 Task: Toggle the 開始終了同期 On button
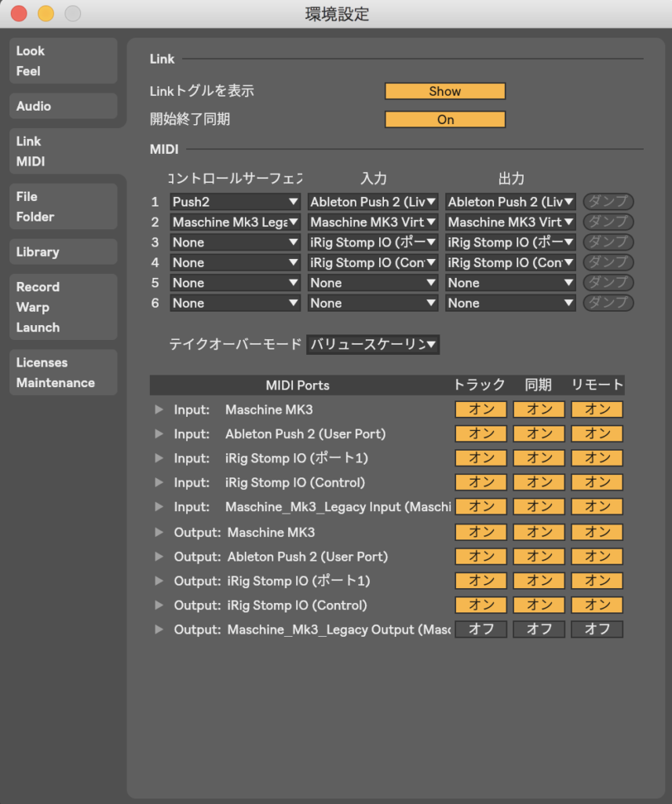coord(444,119)
